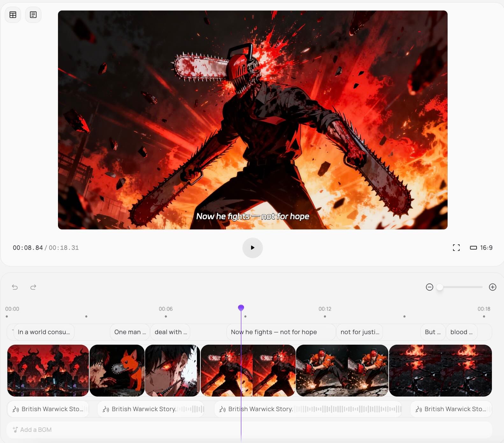Select the 'not for justi...' subtitle clip
This screenshot has width=504, height=443.
click(360, 332)
